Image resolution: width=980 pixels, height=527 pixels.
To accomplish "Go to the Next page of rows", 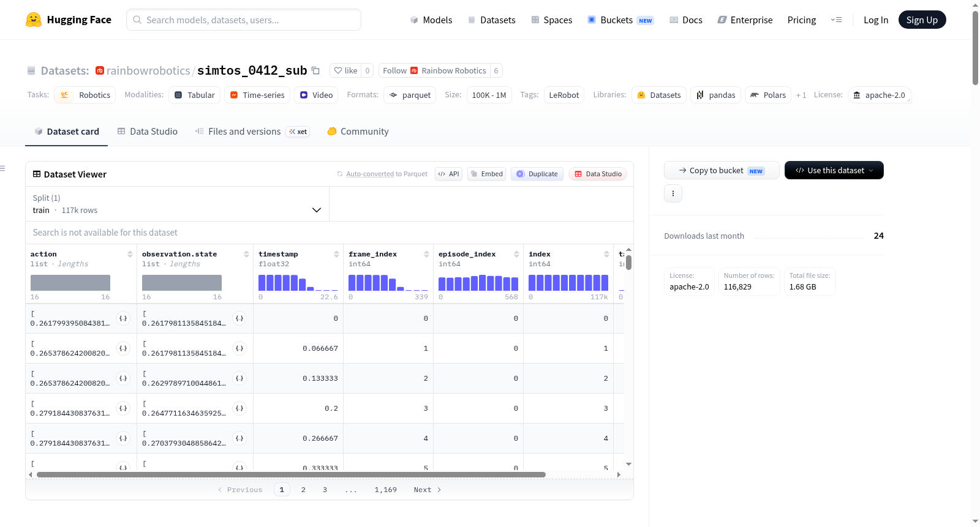I will (x=428, y=490).
